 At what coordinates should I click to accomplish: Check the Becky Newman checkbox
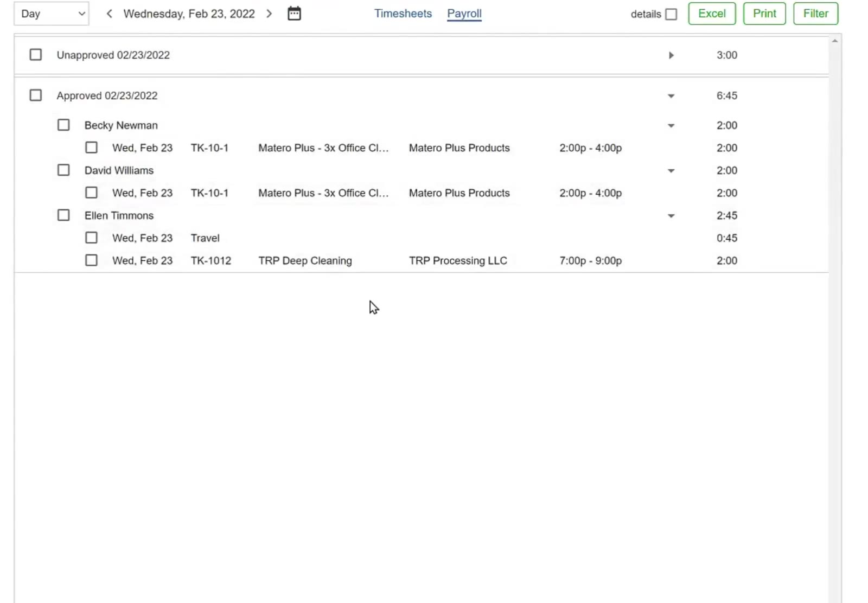[x=63, y=125]
